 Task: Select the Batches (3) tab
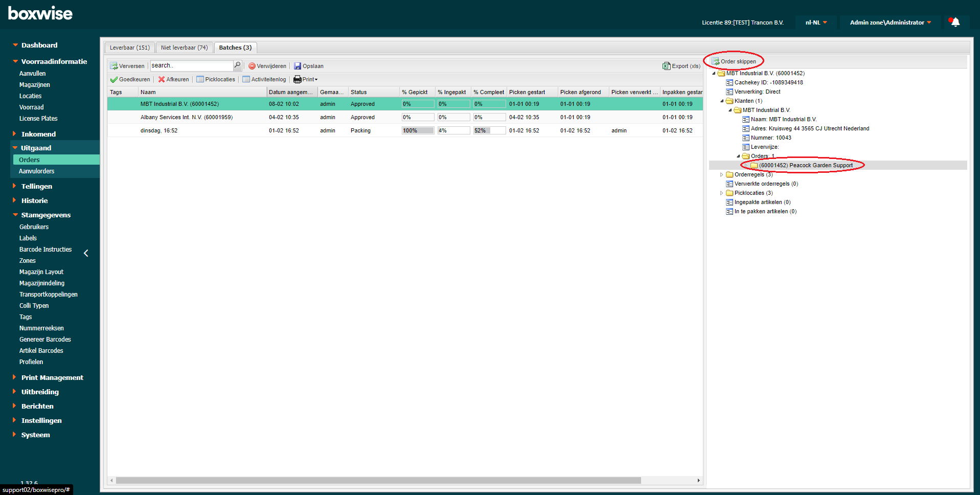pos(235,48)
